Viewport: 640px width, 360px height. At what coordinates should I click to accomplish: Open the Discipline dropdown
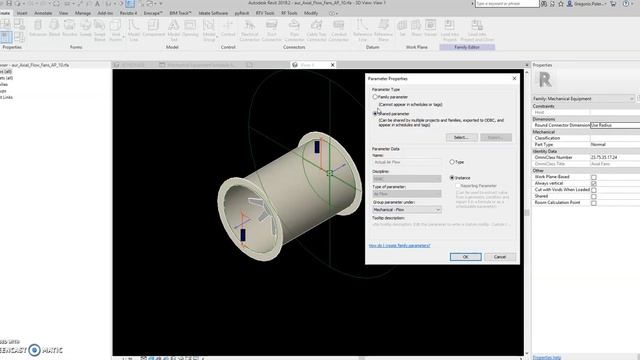[x=407, y=179]
